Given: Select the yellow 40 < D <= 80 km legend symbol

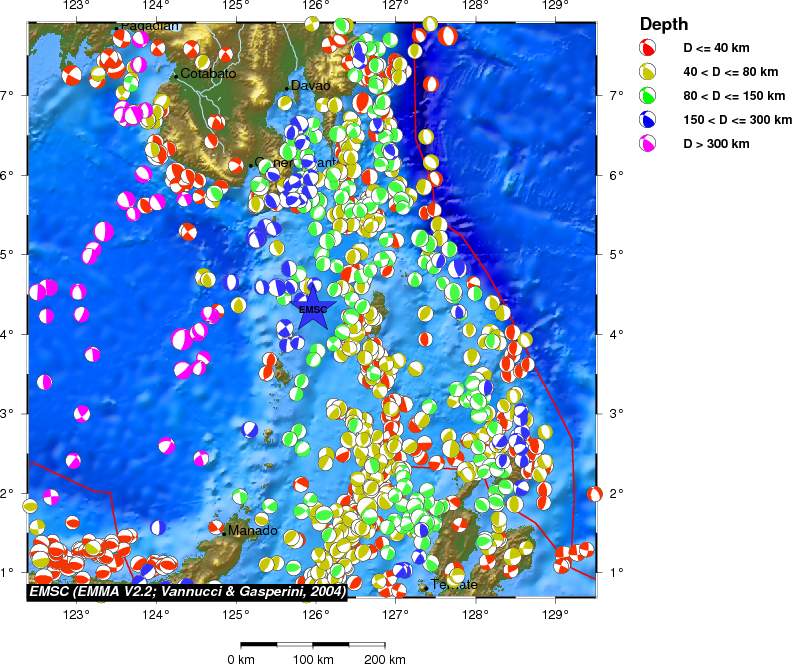Looking at the screenshot, I should tap(649, 72).
